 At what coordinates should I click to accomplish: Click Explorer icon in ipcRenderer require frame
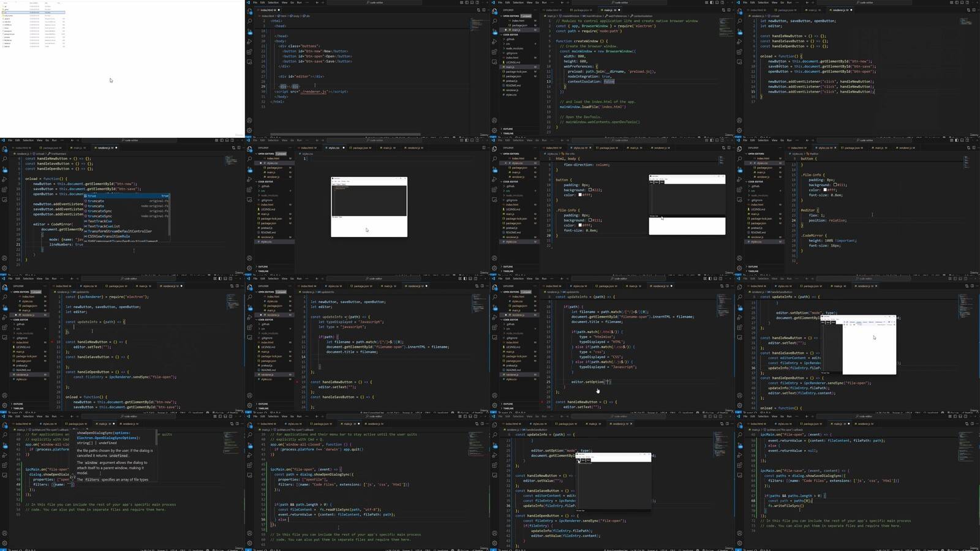point(4,287)
